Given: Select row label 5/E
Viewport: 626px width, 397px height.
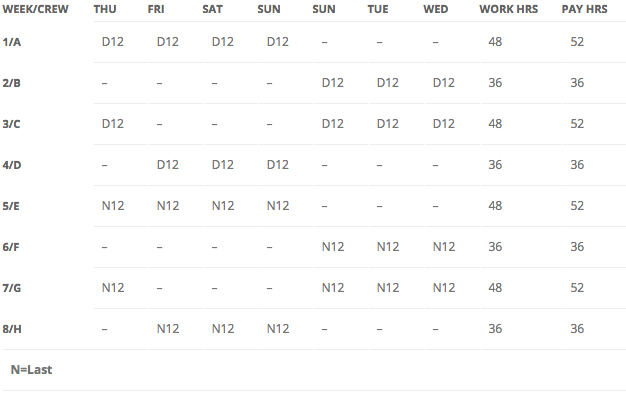Looking at the screenshot, I should coord(11,206).
